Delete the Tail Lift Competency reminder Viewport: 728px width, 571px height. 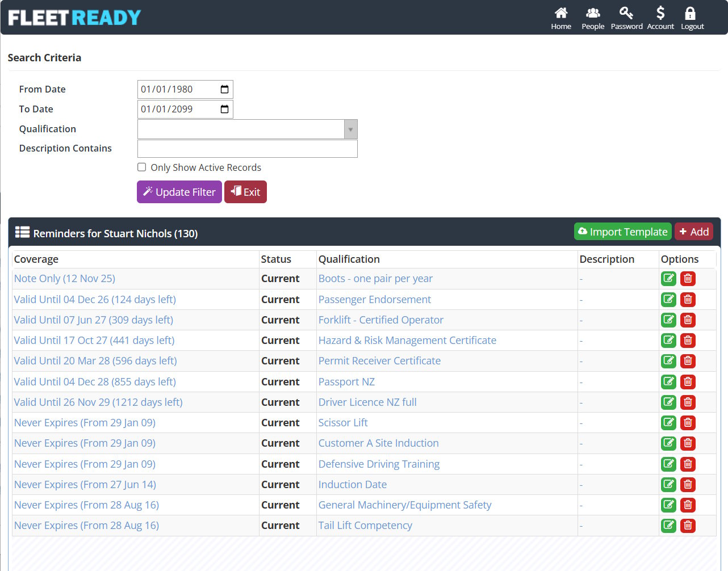[x=688, y=526]
